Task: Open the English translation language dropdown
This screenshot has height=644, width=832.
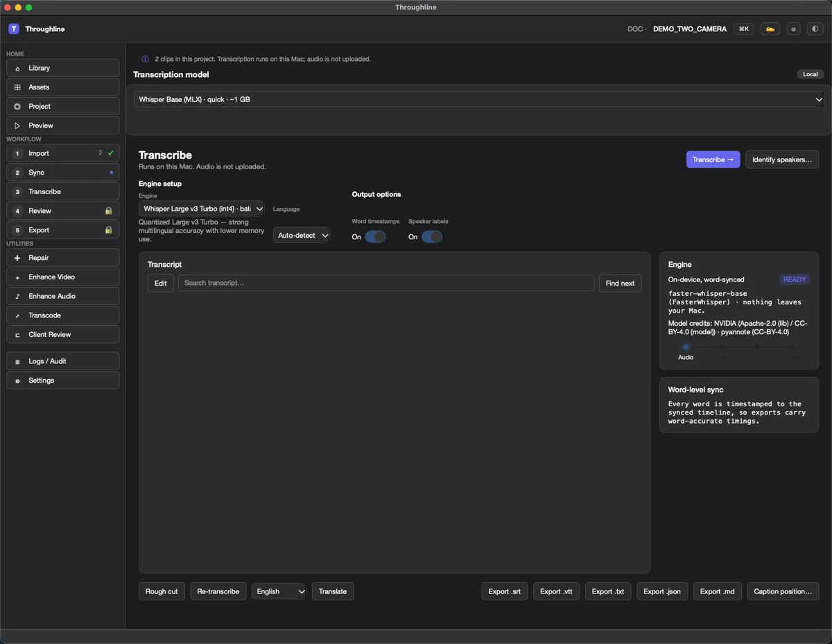Action: coord(279,591)
